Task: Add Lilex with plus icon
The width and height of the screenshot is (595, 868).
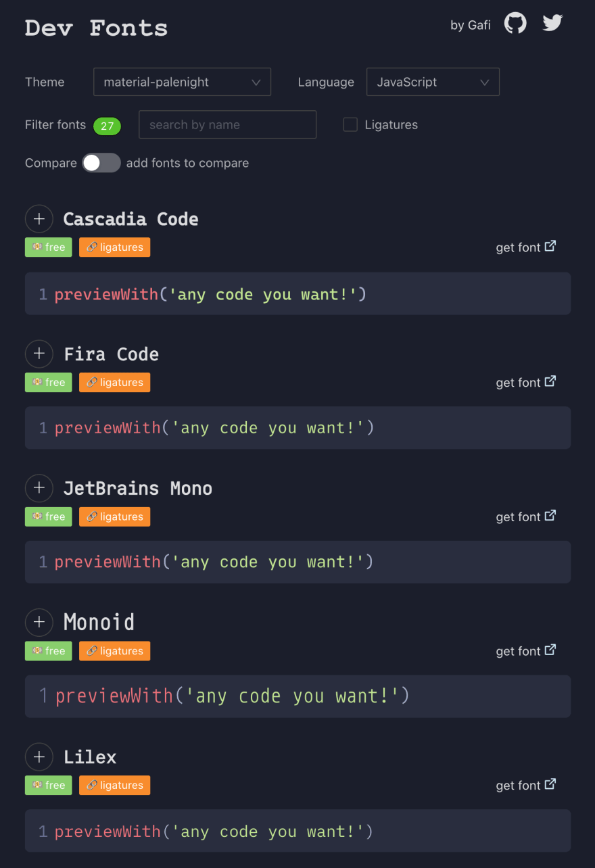Action: pyautogui.click(x=39, y=756)
